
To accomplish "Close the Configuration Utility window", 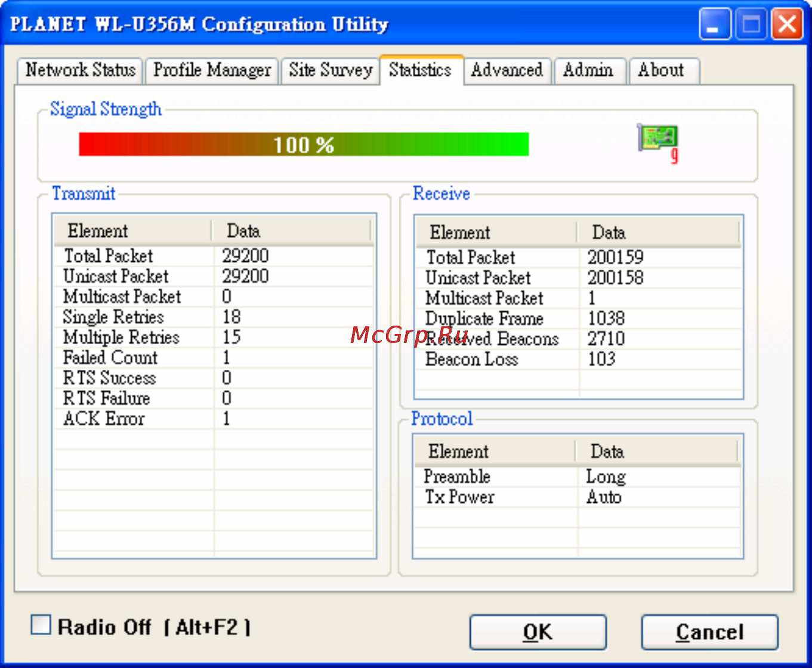I will click(x=787, y=24).
